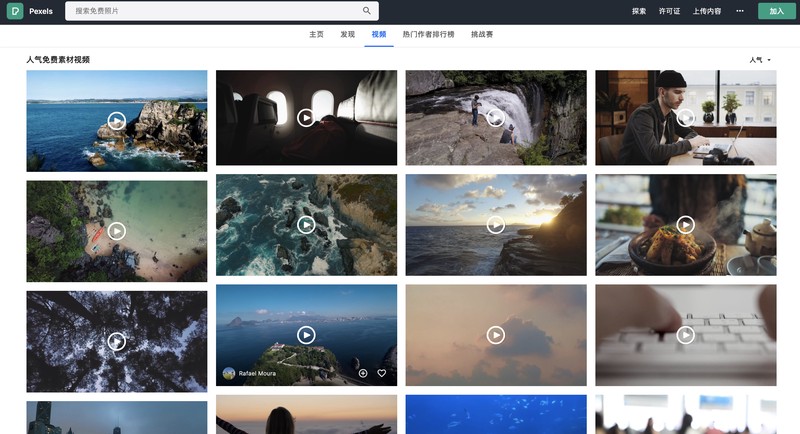Play the airplane cabin window video

tap(306, 118)
